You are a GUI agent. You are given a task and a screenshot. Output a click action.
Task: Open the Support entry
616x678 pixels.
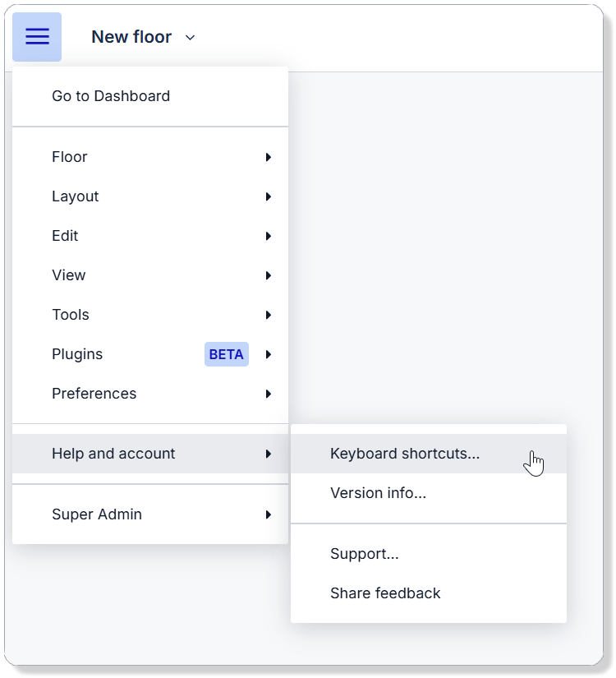click(365, 554)
